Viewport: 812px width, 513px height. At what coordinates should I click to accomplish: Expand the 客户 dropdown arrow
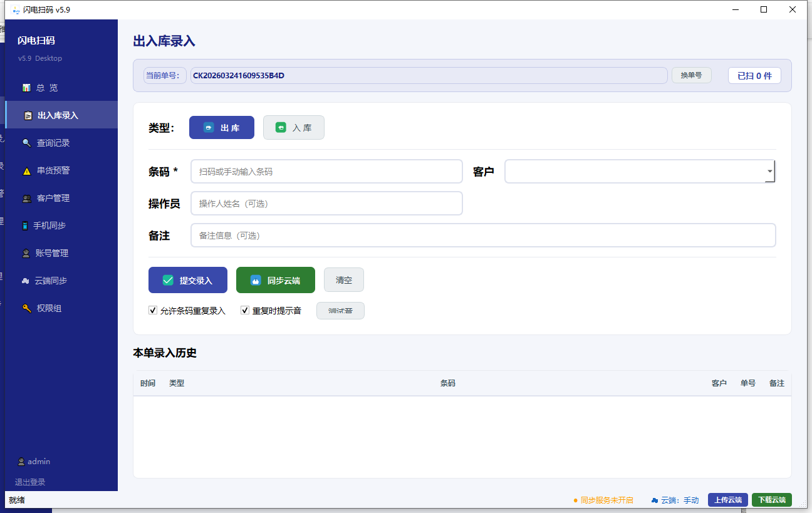tap(769, 171)
